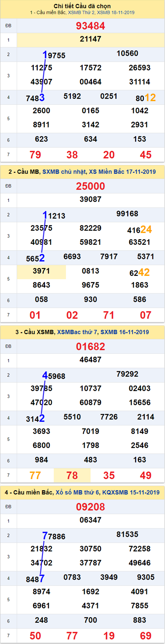This screenshot has height=644, width=165.
Task: Open the SXMB 16-11-2019 link
Action: coord(125,332)
